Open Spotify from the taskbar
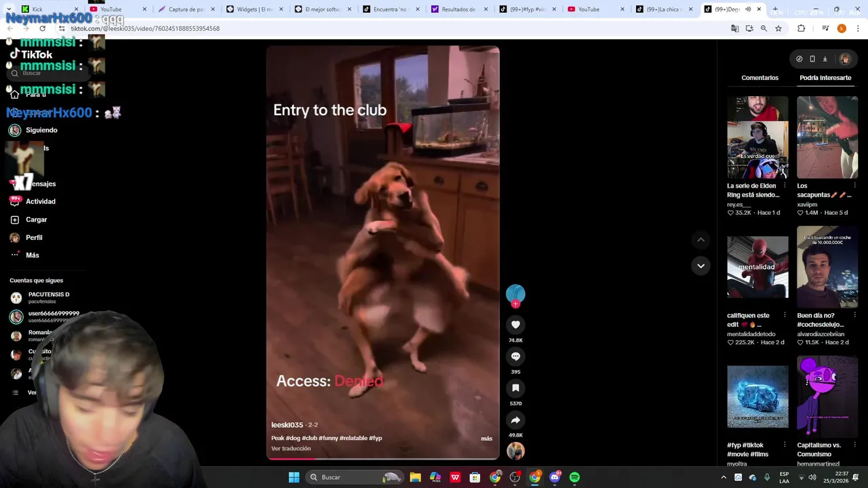Image resolution: width=868 pixels, height=488 pixels. pos(574,477)
